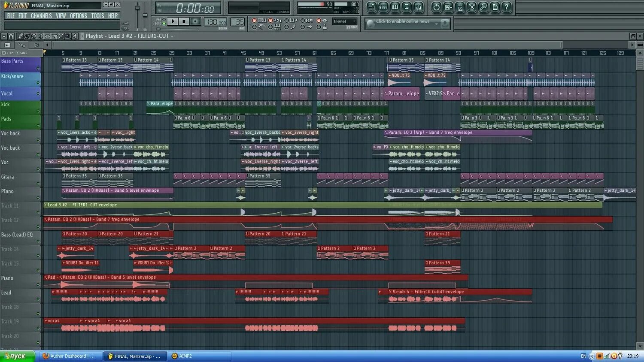Image resolution: width=644 pixels, height=362 pixels.
Task: Select the Draw (pencil) tool in the Playlist toolbar
Action: (x=20, y=36)
